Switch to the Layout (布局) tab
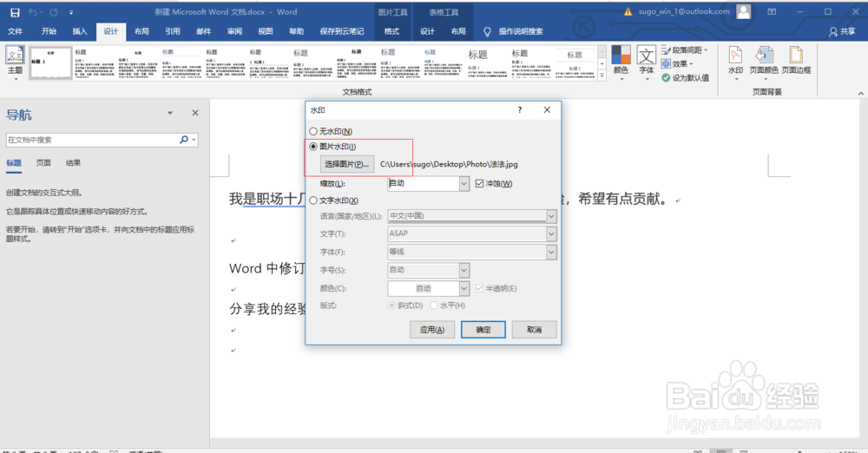 [x=141, y=31]
